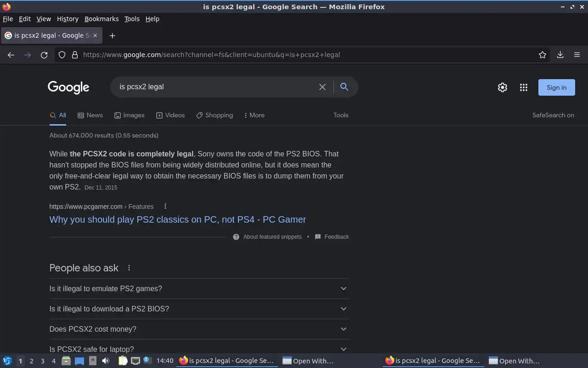Click the forward navigation arrow

click(28, 55)
